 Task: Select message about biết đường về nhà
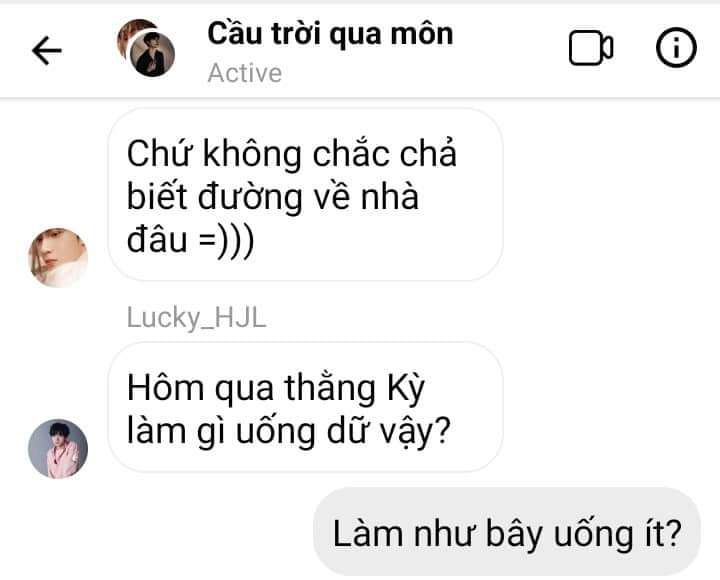pyautogui.click(x=305, y=195)
